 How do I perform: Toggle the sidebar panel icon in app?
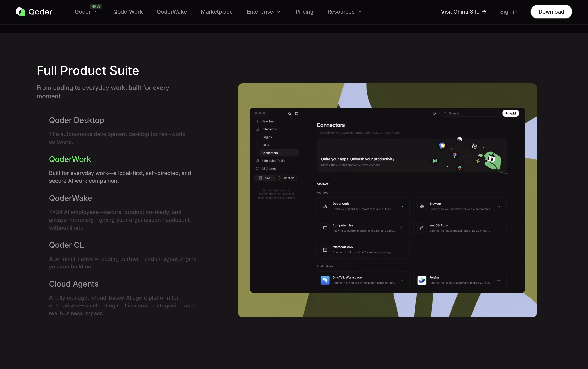297,113
